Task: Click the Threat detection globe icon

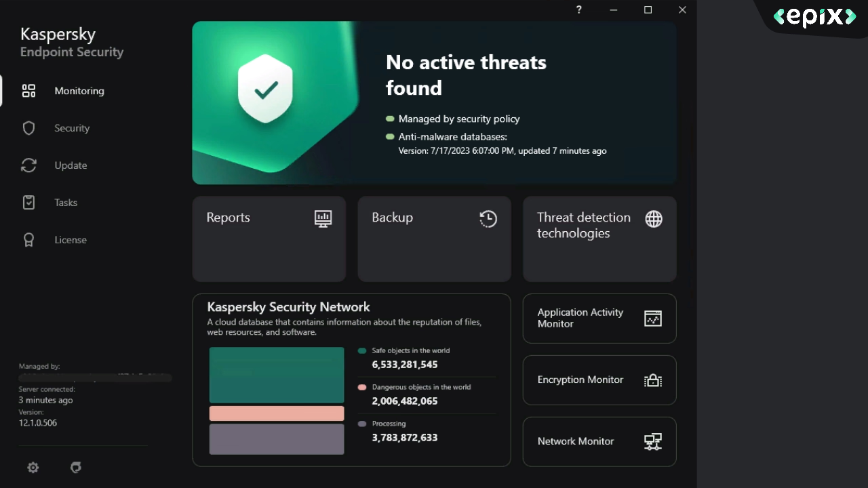Action: (x=654, y=219)
